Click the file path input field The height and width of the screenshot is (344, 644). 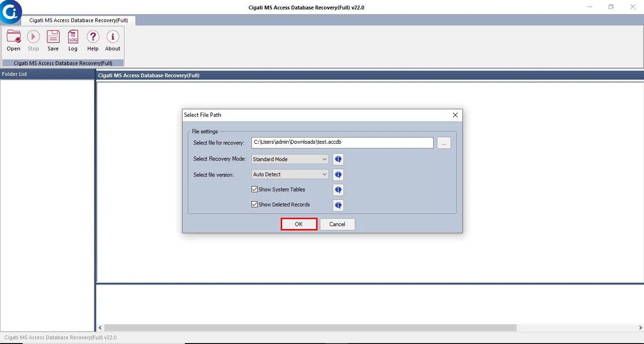[x=342, y=142]
